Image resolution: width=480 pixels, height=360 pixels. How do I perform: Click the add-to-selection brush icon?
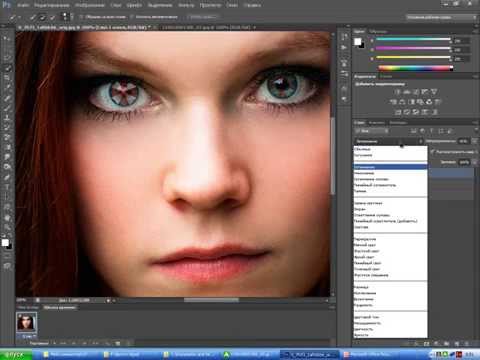click(x=43, y=17)
